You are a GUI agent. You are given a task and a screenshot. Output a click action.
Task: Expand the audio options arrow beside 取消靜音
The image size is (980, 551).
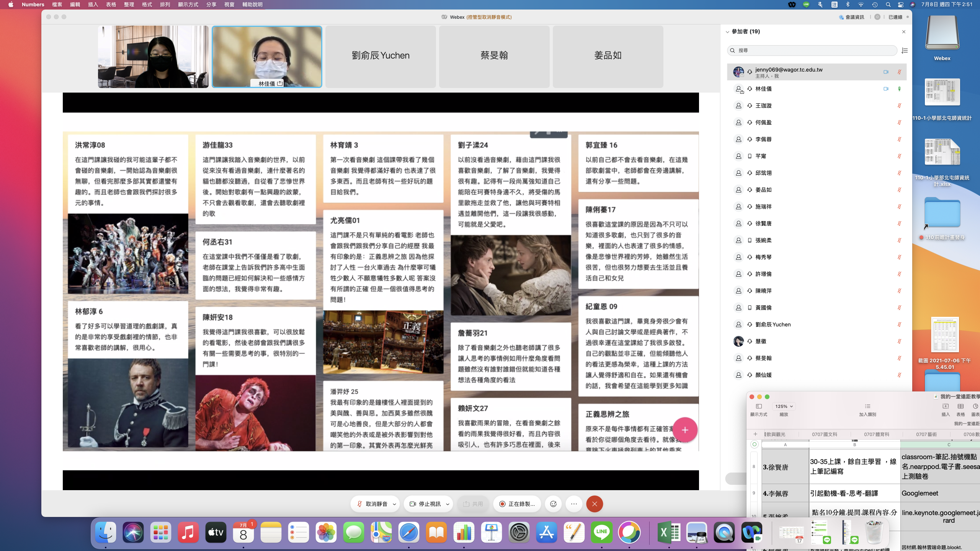point(394,504)
